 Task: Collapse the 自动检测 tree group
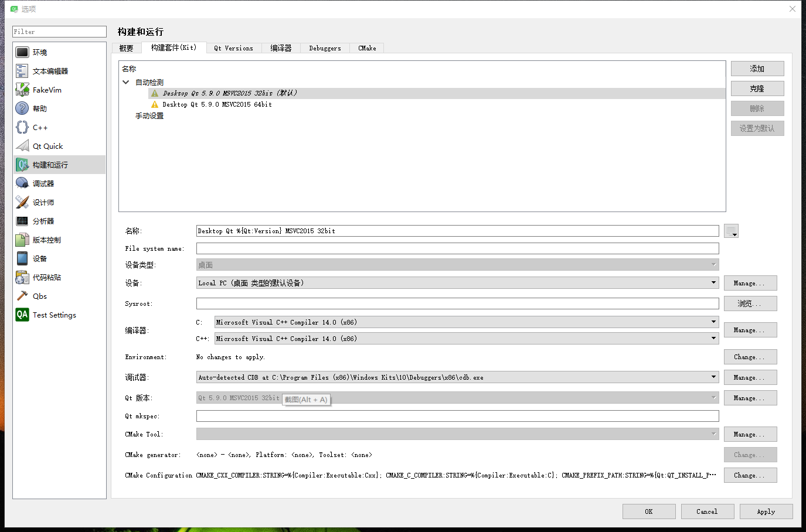click(x=125, y=82)
